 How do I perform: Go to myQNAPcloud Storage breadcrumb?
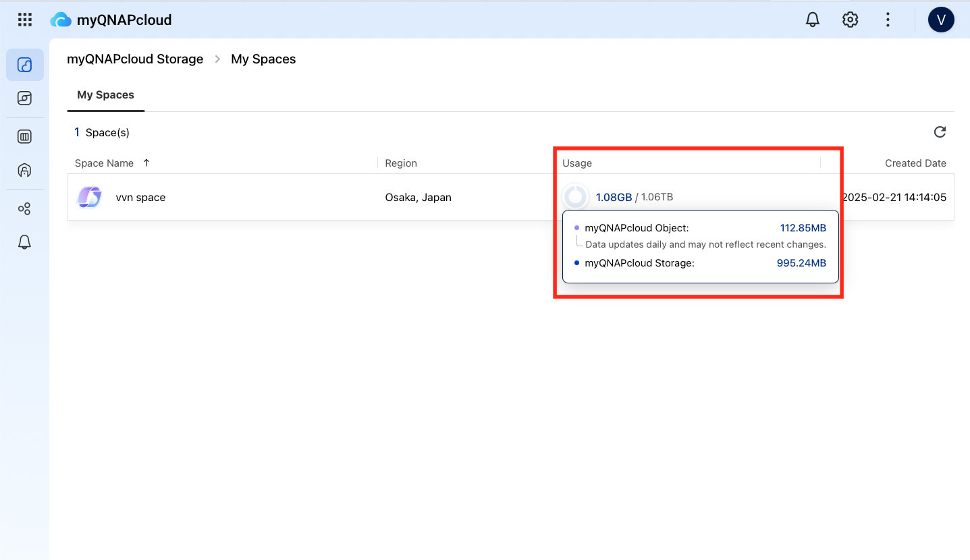[135, 59]
